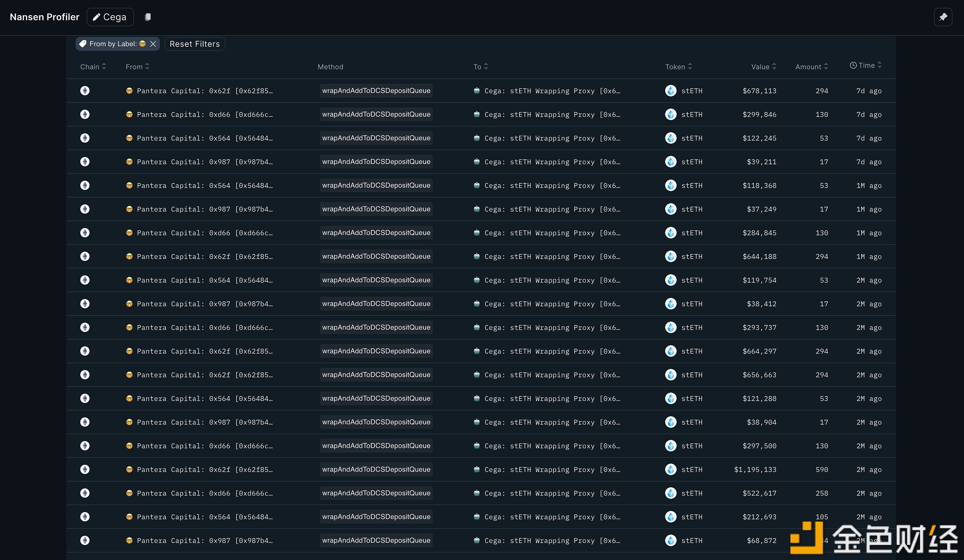
Task: Click the value $38,412
Action: (762, 304)
